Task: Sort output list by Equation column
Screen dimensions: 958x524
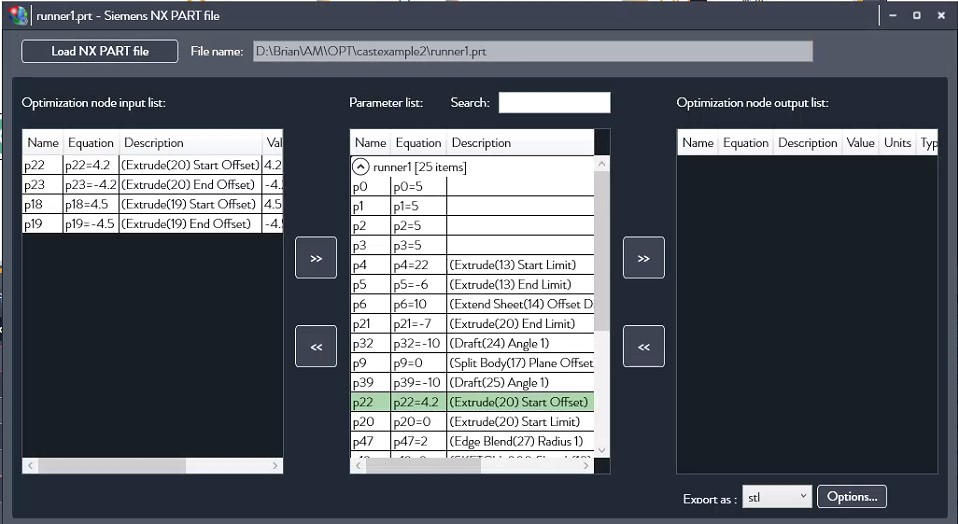Action: (745, 142)
